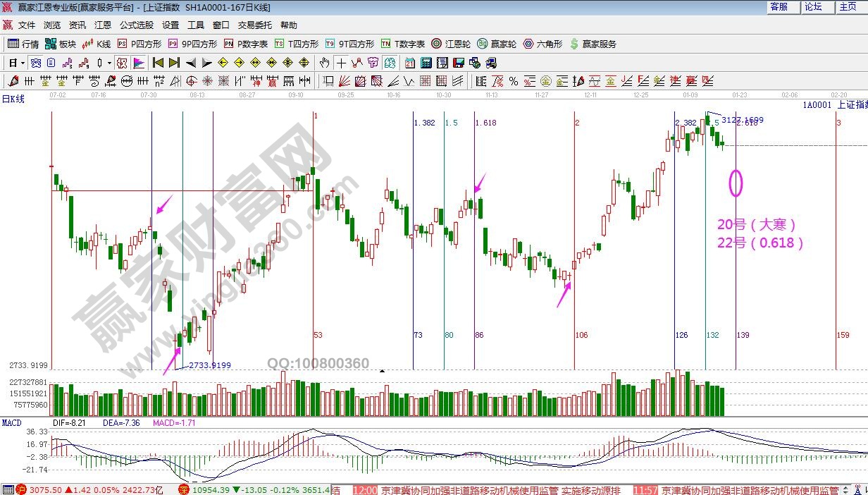This screenshot has height=495, width=868.
Task: Expand the candlestick style dropdown arrow
Action: [x=109, y=63]
